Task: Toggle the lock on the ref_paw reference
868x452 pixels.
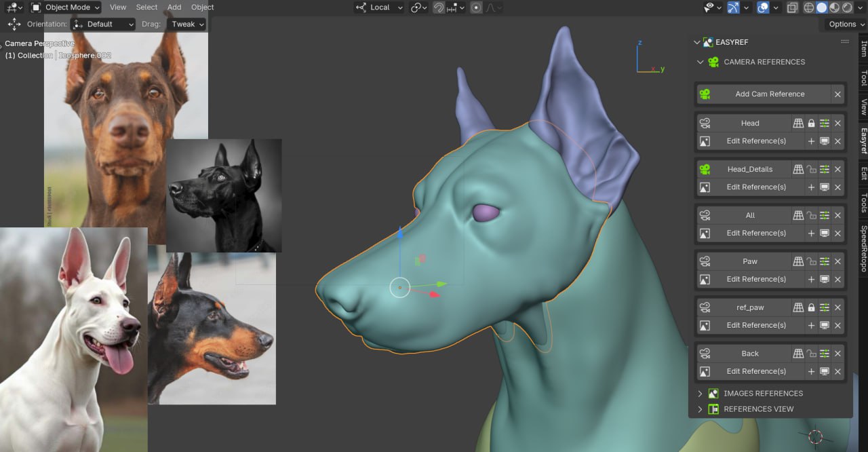Action: coord(811,308)
